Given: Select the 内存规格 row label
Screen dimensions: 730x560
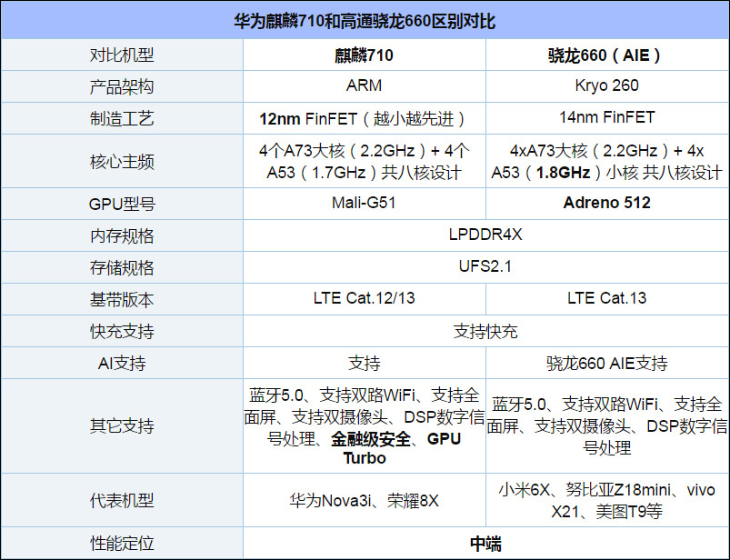Looking at the screenshot, I should [122, 236].
